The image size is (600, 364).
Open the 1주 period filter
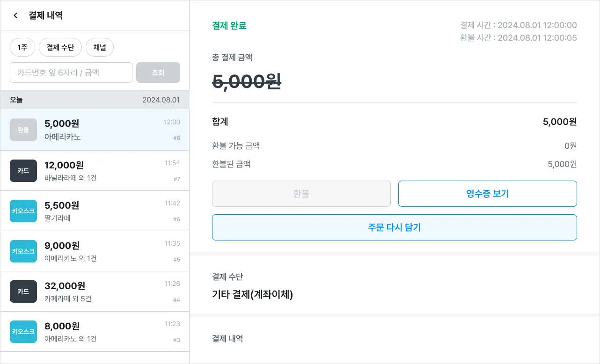22,47
